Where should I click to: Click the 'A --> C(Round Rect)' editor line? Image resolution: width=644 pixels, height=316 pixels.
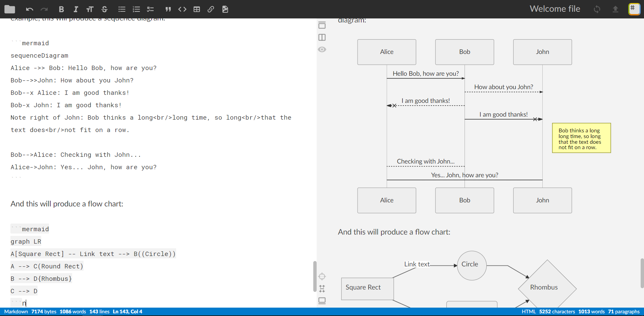point(47,266)
